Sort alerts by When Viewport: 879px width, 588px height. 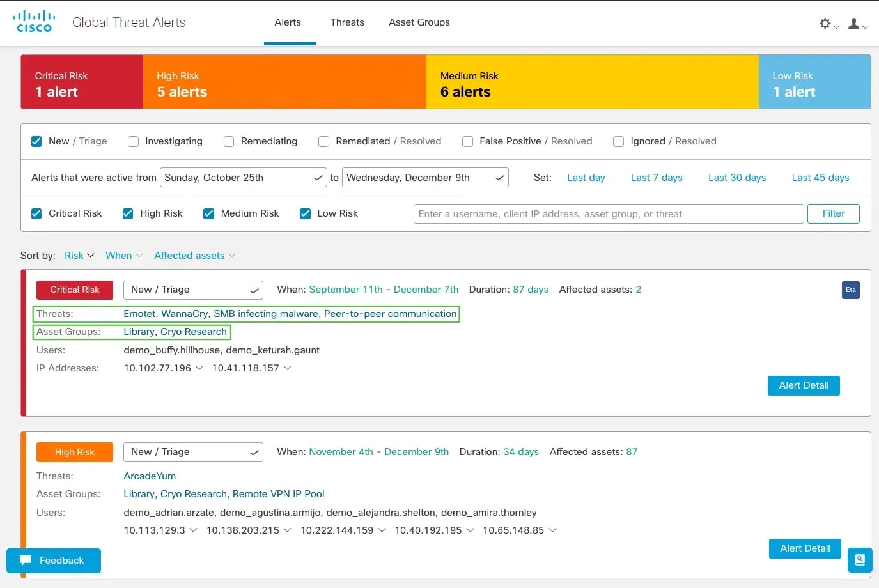tap(124, 256)
